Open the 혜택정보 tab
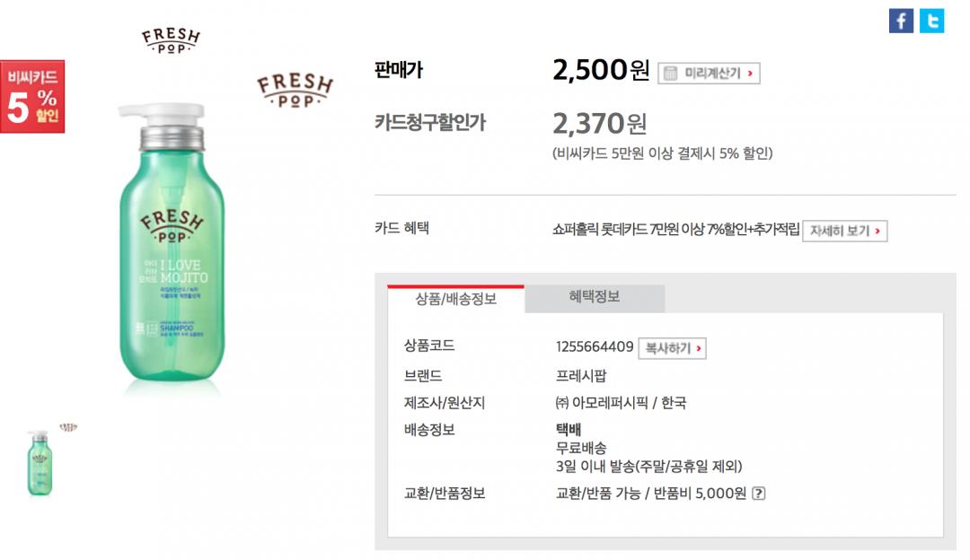Image resolution: width=970 pixels, height=560 pixels. pyautogui.click(x=594, y=296)
